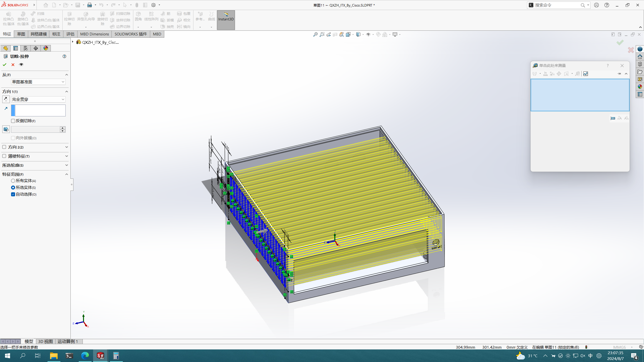The width and height of the screenshot is (644, 362).
Task: Open SolidWorks from the Windows taskbar
Action: click(x=100, y=356)
